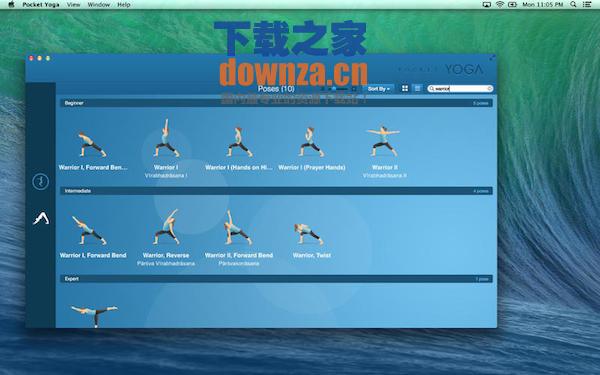
Task: Open Notification Center
Action: [587, 5]
